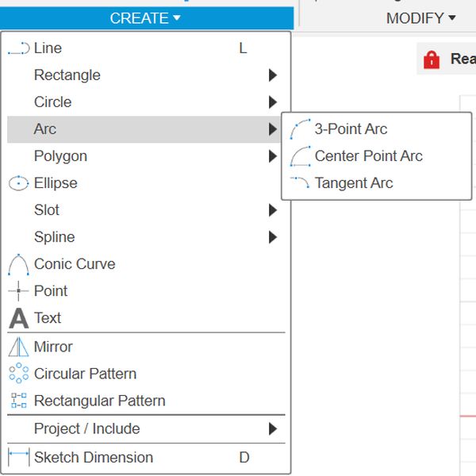
Task: Activate the Mirror icon
Action: pyautogui.click(x=18, y=347)
